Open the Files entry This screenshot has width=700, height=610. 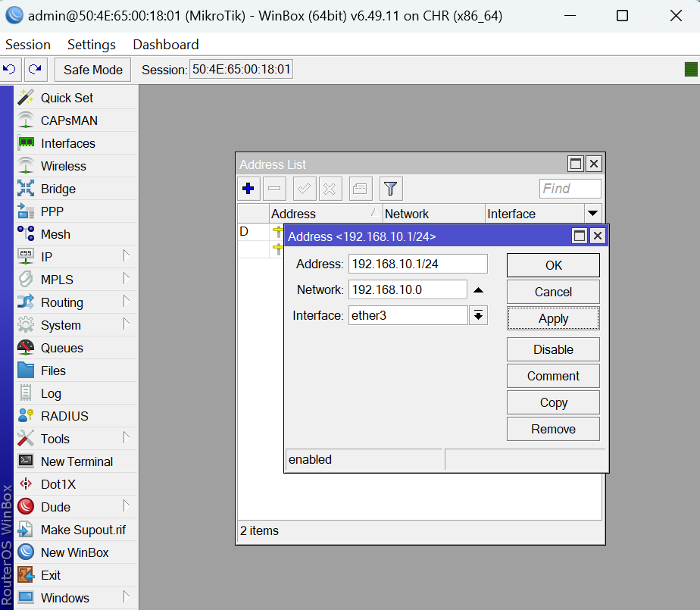(76, 371)
